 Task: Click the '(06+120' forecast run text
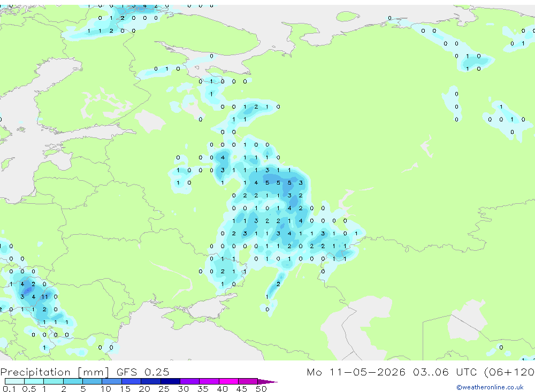click(x=509, y=372)
